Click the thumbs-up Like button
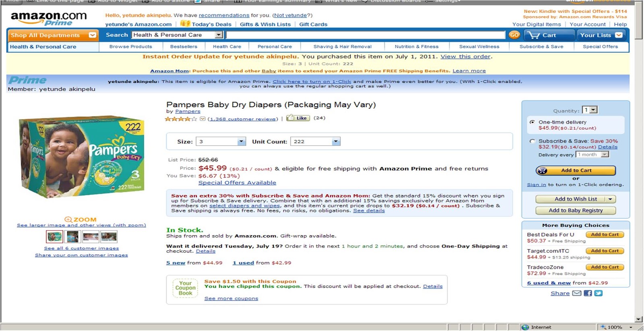 pos(298,118)
